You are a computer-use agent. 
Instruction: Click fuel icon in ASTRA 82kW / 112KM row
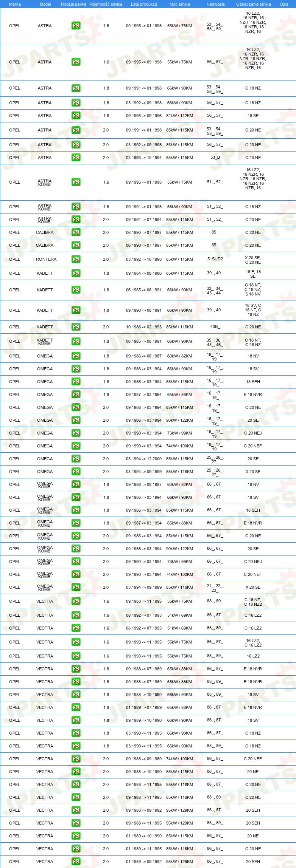click(x=76, y=116)
